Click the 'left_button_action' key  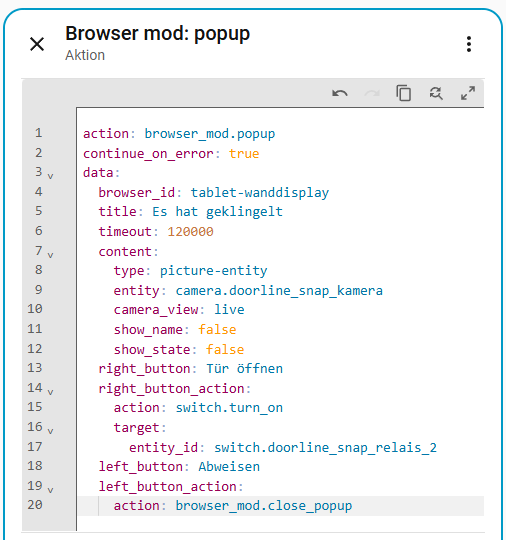tap(167, 487)
